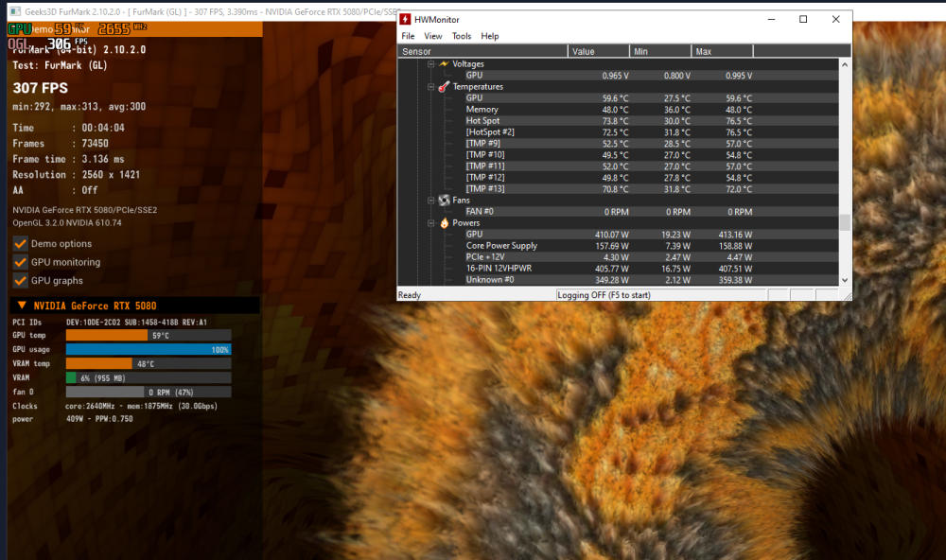946x560 pixels.
Task: Uncheck the GPU graphs checkbox
Action: [x=21, y=281]
